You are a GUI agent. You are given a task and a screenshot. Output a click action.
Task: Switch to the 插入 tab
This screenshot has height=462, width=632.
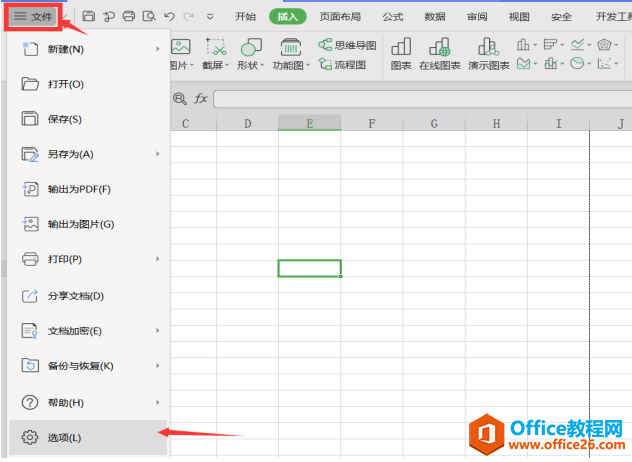(287, 17)
